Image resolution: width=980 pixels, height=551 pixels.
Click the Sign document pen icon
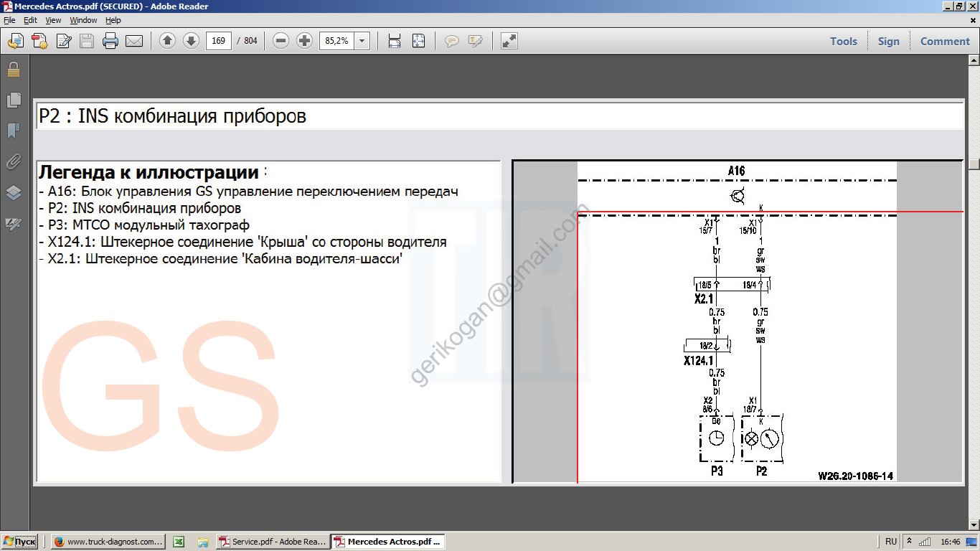(x=63, y=41)
